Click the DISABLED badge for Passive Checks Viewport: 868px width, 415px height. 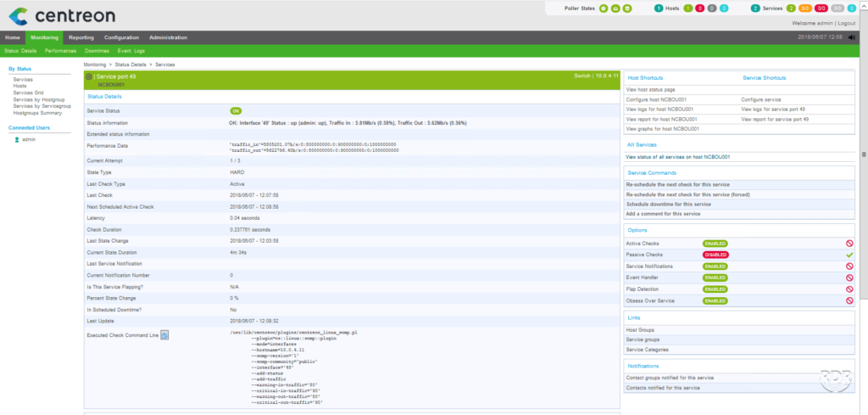(715, 255)
